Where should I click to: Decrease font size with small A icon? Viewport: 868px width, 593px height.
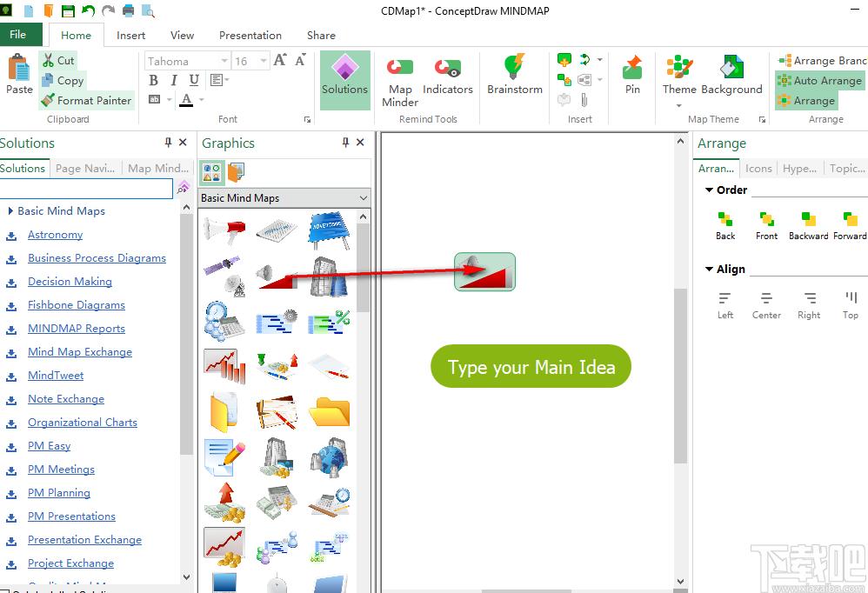(300, 60)
